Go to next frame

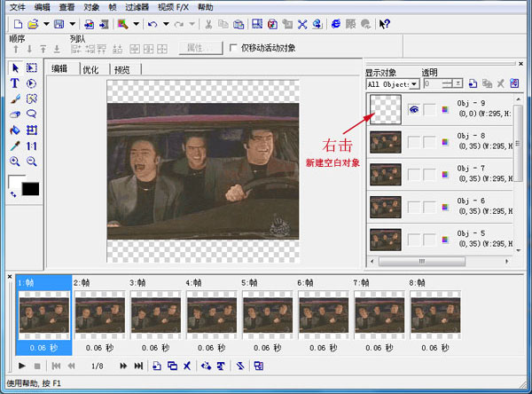click(123, 366)
